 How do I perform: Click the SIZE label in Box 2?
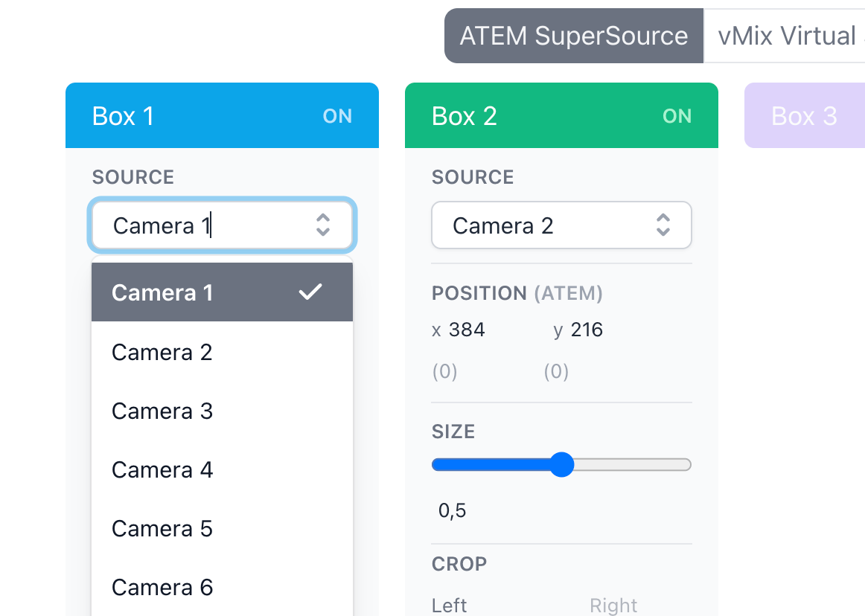[x=453, y=431]
